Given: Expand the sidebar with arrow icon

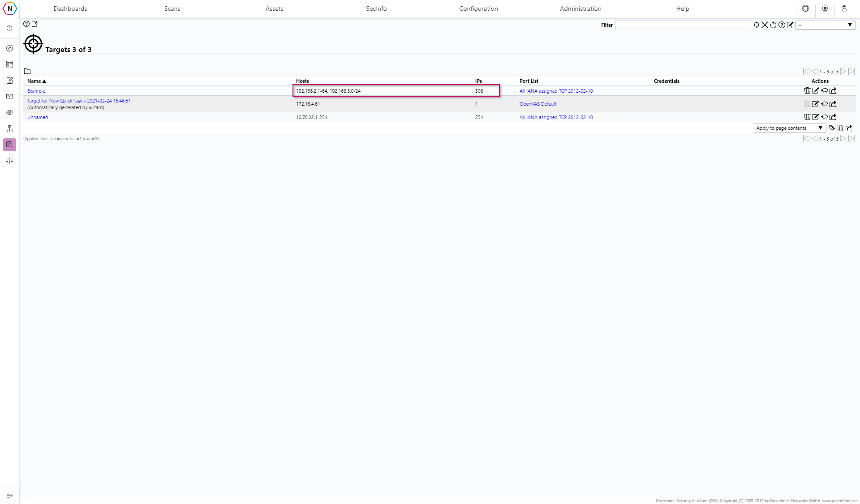Looking at the screenshot, I should [9, 496].
